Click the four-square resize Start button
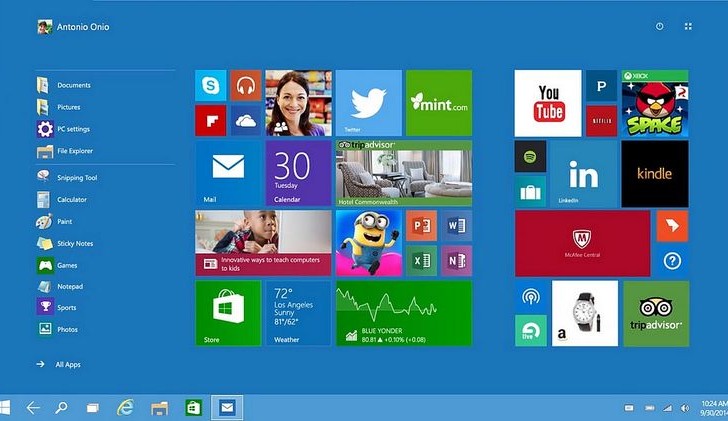The width and height of the screenshot is (728, 421). tap(688, 26)
